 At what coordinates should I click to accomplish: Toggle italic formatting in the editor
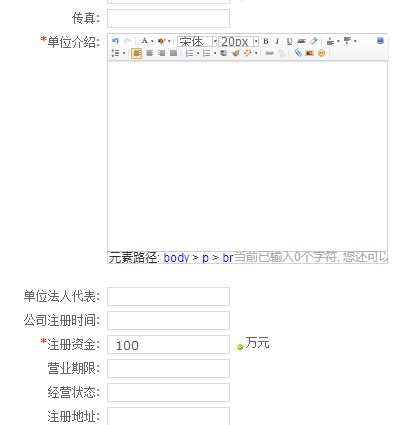[x=277, y=41]
